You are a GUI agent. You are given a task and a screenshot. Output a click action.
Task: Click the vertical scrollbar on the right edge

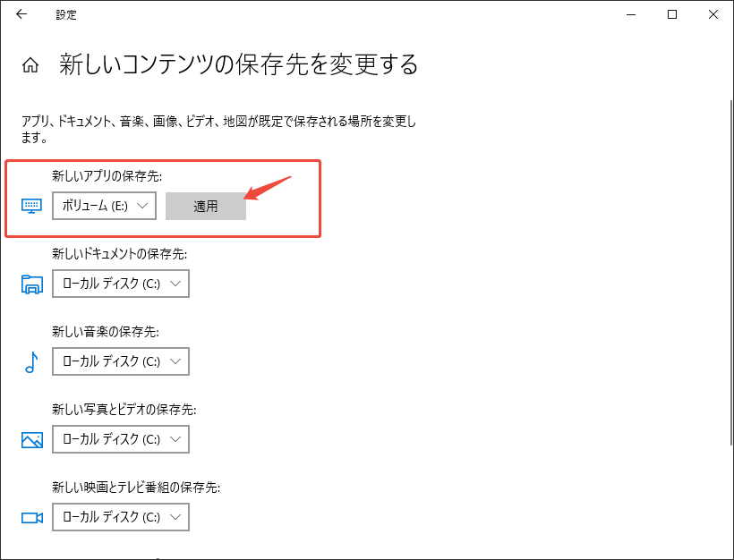[731, 271]
